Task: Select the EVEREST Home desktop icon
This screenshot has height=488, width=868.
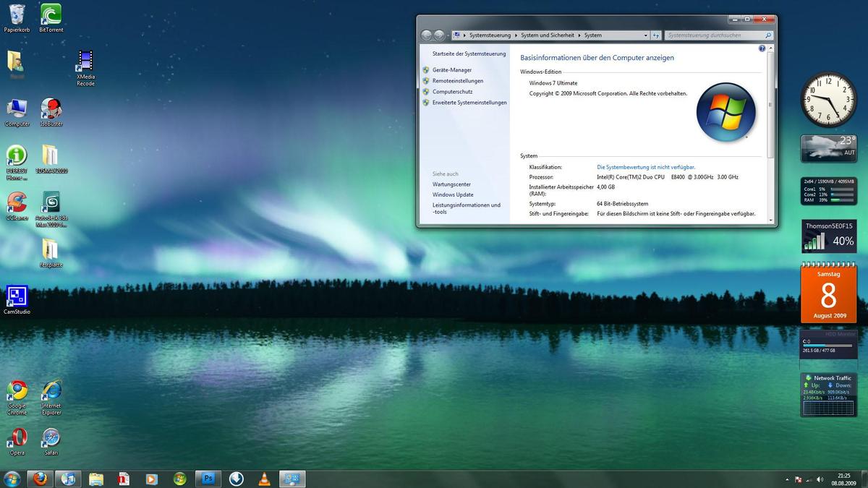Action: pos(17,163)
